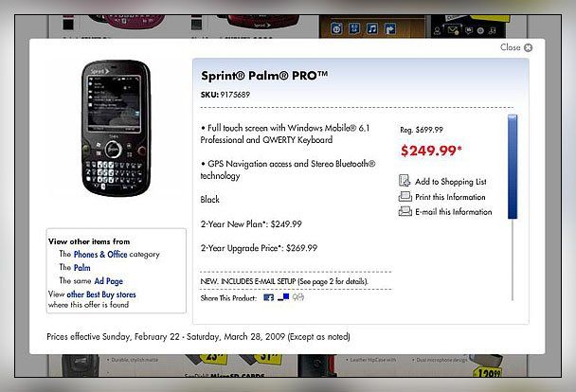Click the Add to Shopping List text
The image size is (576, 392).
[451, 182]
